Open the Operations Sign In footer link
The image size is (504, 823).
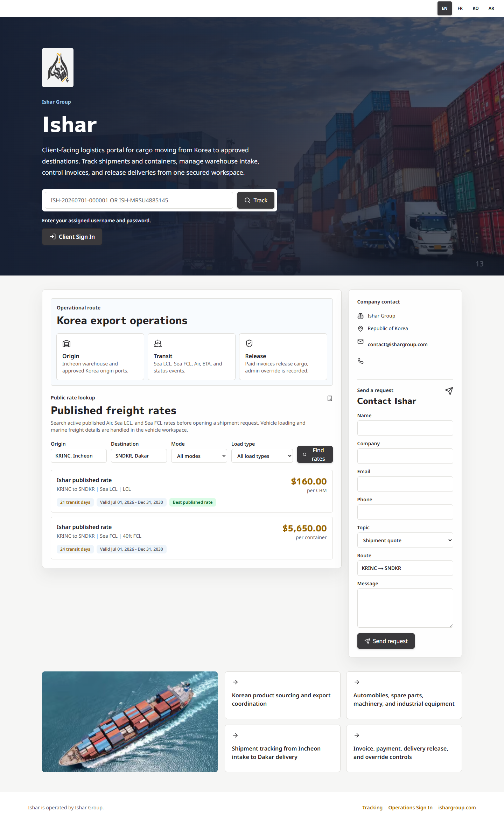tap(410, 808)
